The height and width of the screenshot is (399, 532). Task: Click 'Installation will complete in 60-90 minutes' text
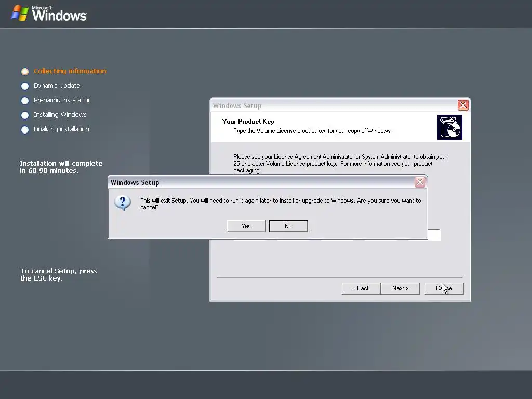pyautogui.click(x=61, y=167)
